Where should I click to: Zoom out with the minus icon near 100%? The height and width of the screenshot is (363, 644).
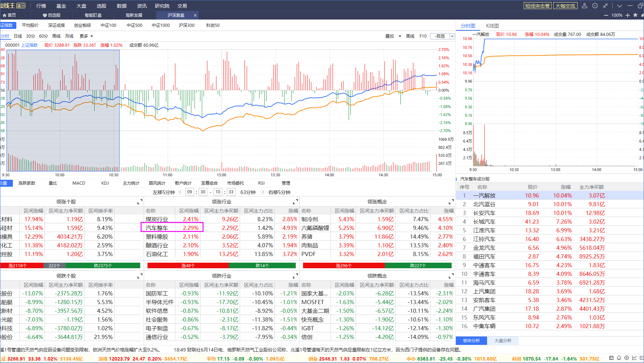606,15
